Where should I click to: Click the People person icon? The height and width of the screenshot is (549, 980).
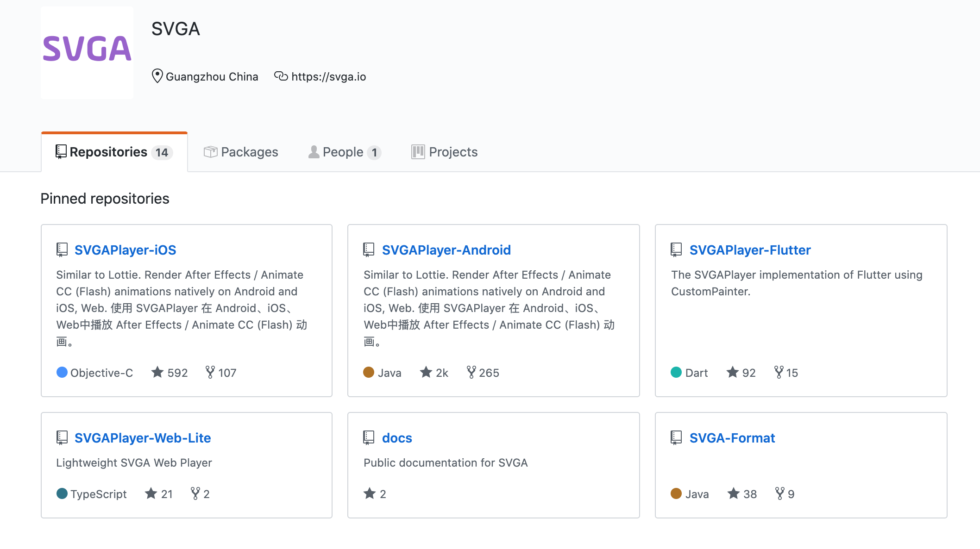tap(314, 152)
